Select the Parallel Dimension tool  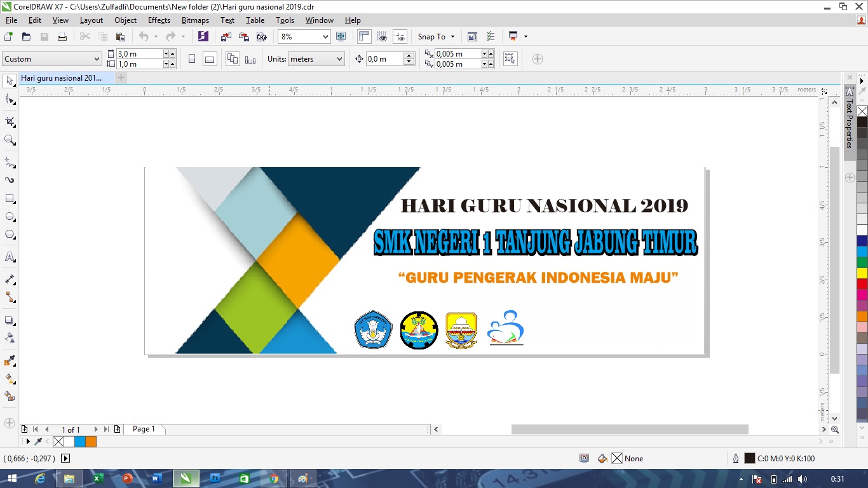click(10, 279)
